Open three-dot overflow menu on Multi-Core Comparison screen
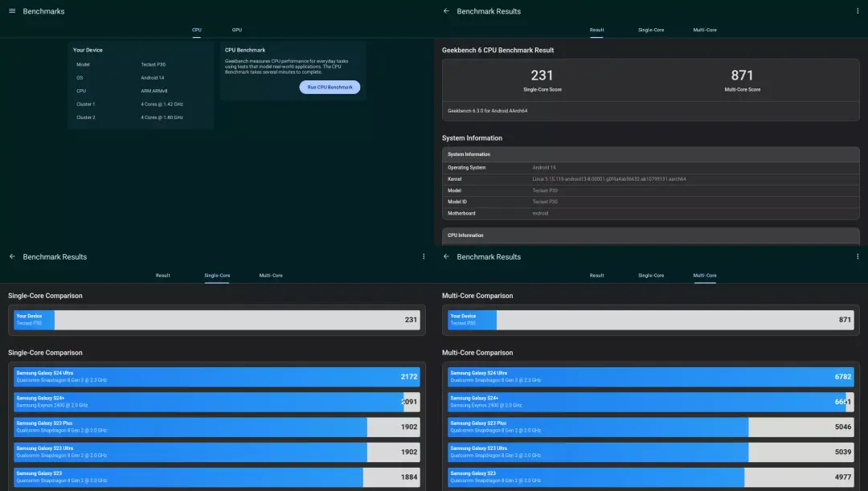Screen dimensions: 868x491 [858, 257]
